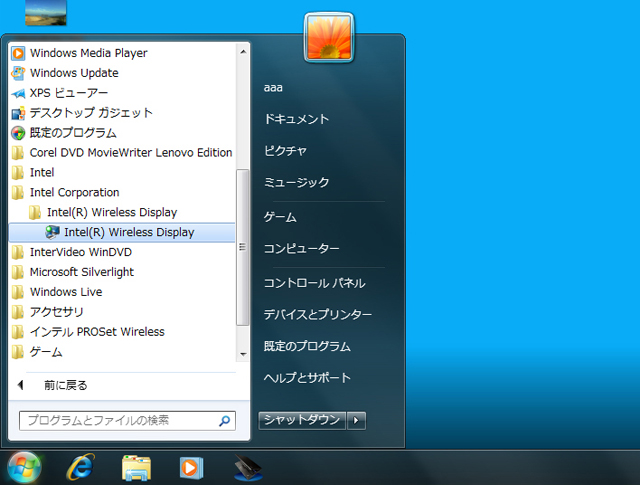
Task: Open Windows Explorer from taskbar
Action: click(136, 468)
